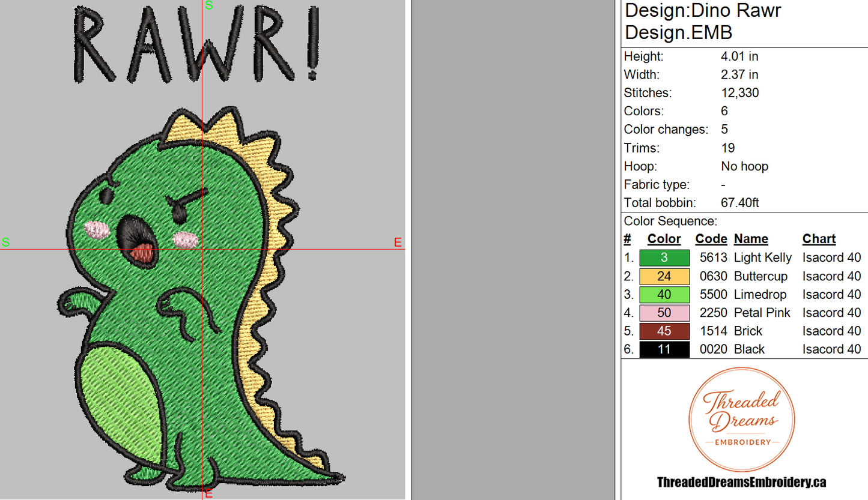Click the RAWR! embroidered text
This screenshot has height=500, width=868.
(198, 45)
